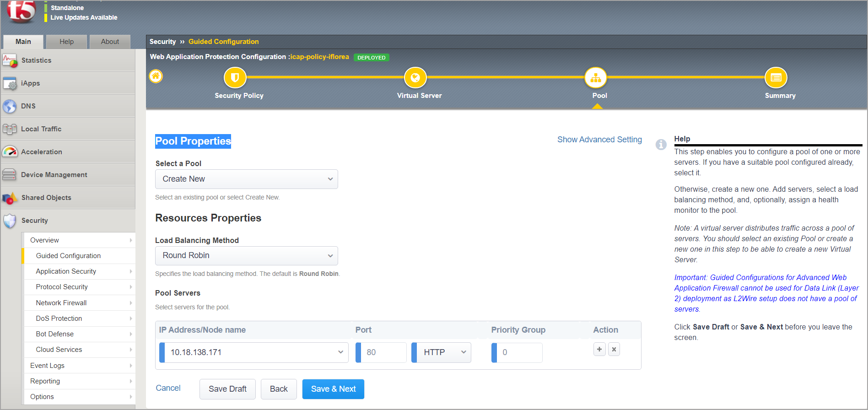Open Statistics in the sidebar

click(x=36, y=60)
